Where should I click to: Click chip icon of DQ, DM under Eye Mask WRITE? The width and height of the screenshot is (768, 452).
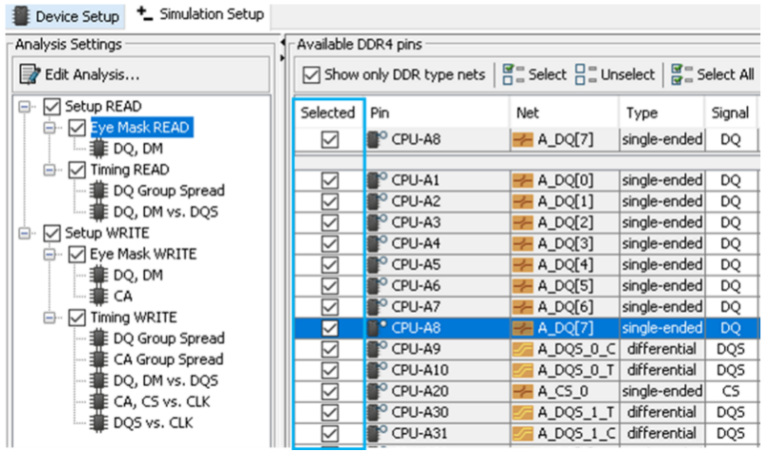(x=98, y=275)
